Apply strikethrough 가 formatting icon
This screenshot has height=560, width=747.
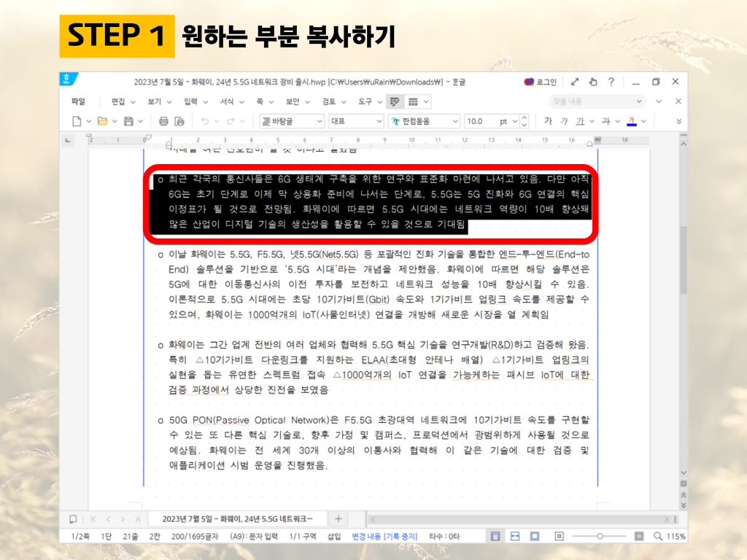point(605,121)
